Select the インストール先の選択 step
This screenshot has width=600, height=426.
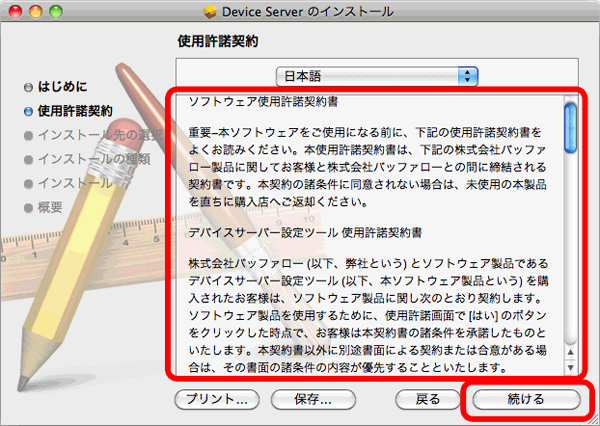100,135
